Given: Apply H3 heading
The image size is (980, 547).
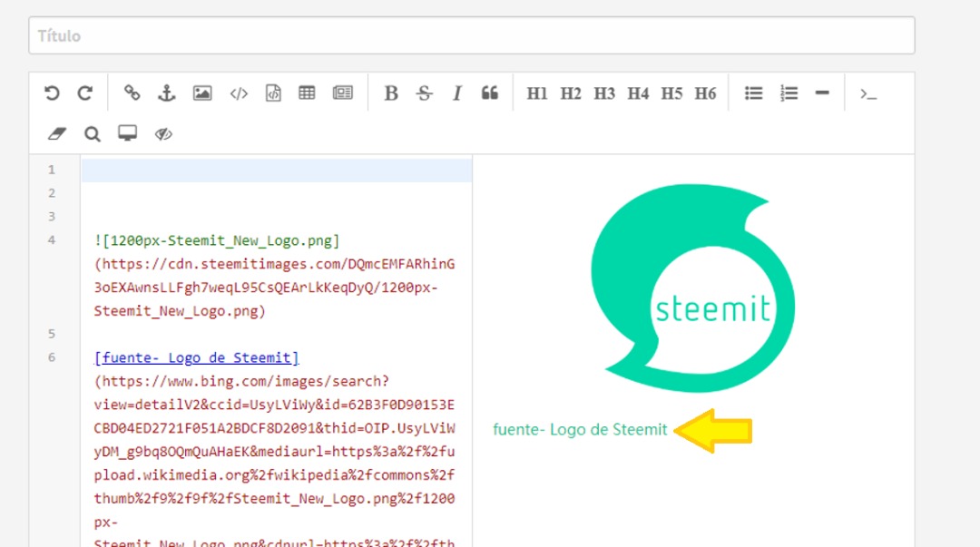Looking at the screenshot, I should tap(604, 93).
